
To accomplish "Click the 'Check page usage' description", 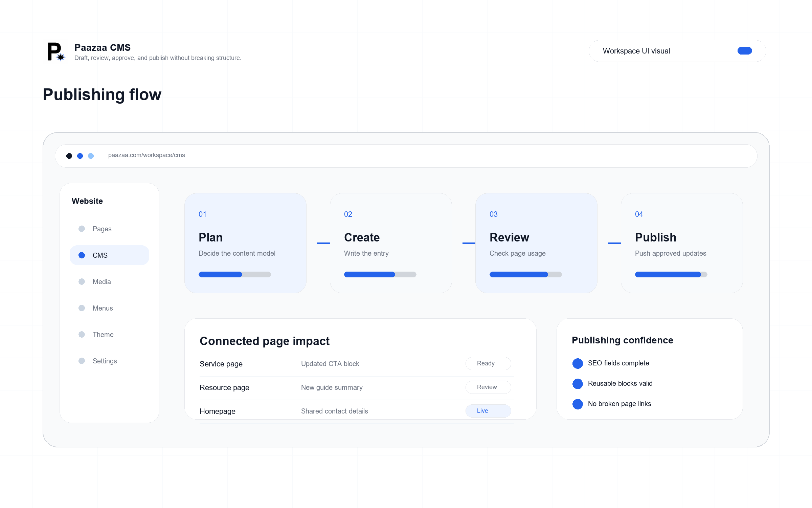I will [518, 253].
